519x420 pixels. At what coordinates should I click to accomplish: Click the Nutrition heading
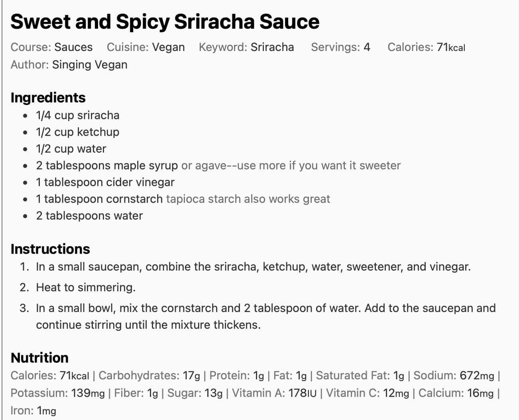39,358
